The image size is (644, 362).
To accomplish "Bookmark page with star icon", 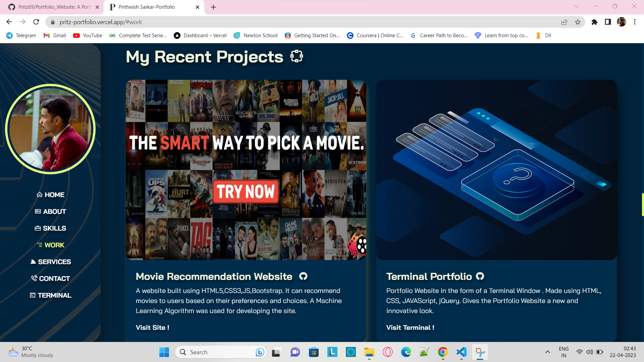I will [578, 22].
